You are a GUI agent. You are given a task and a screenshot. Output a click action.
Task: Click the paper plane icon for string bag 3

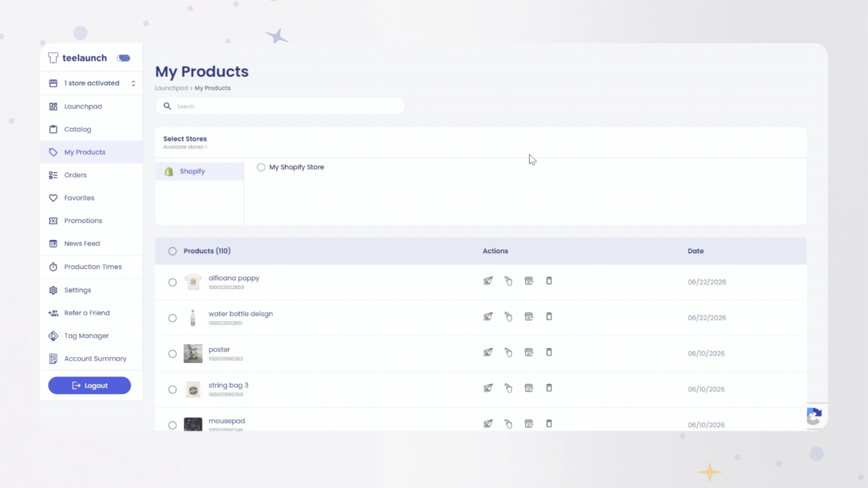(488, 388)
